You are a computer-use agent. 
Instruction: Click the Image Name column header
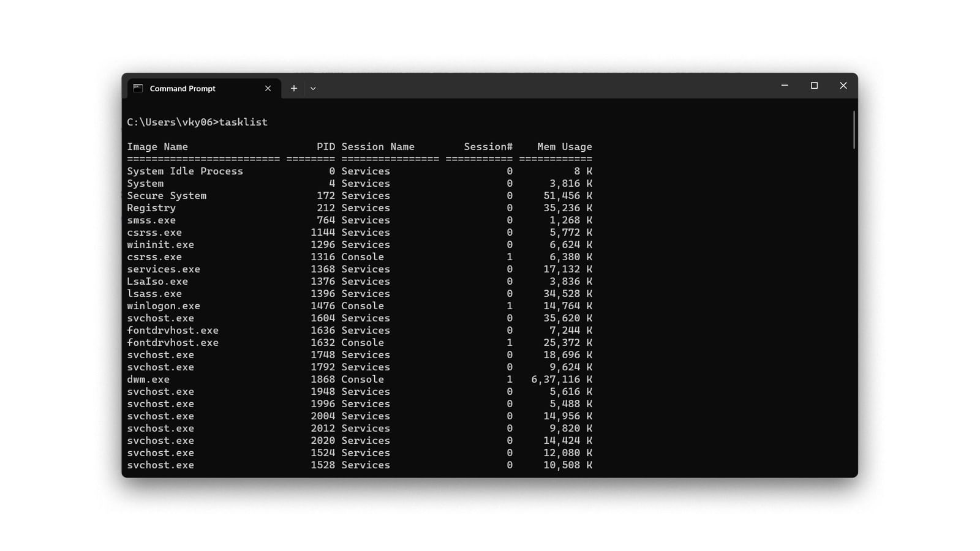click(x=157, y=146)
